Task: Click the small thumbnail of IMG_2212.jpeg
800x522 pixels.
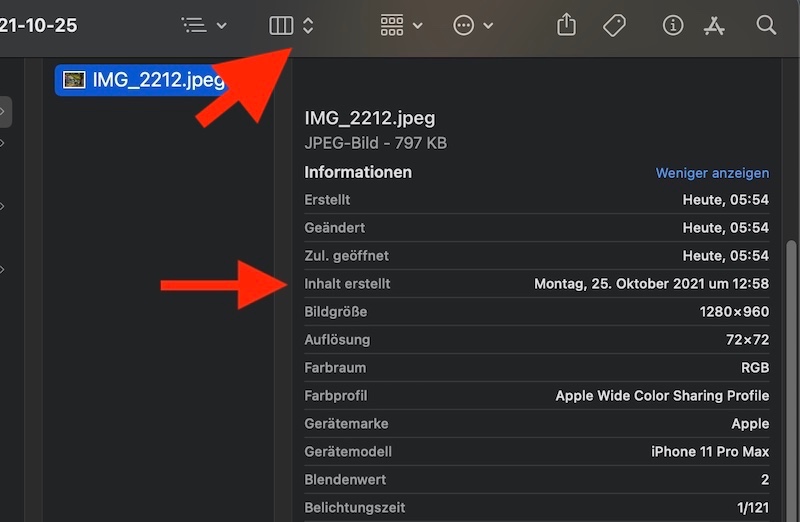Action: point(74,80)
